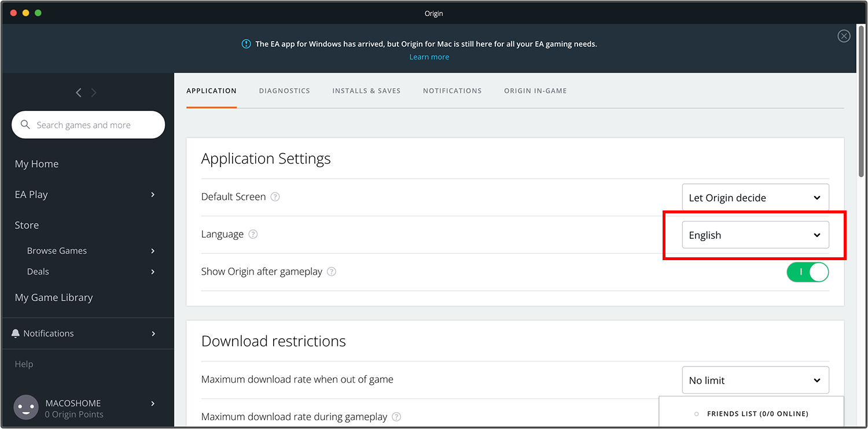Select EA Play in the sidebar
The width and height of the screenshot is (868, 429).
pyautogui.click(x=31, y=195)
